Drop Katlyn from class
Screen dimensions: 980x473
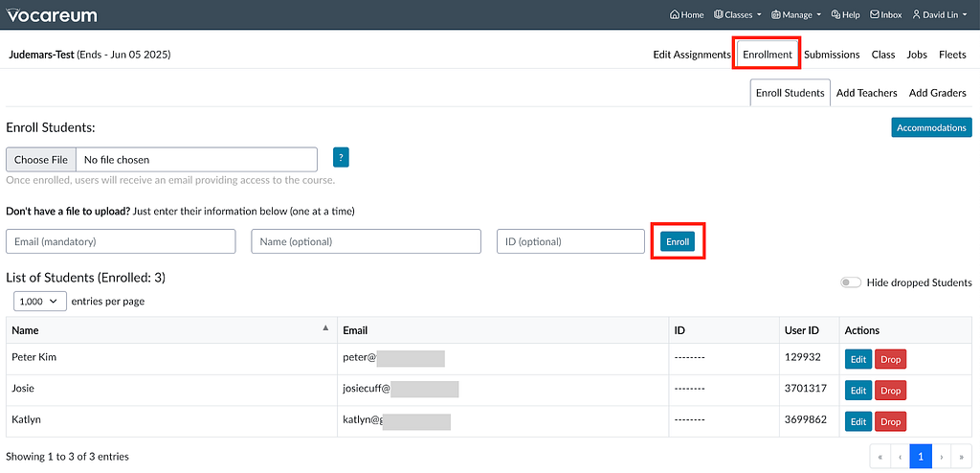(891, 421)
